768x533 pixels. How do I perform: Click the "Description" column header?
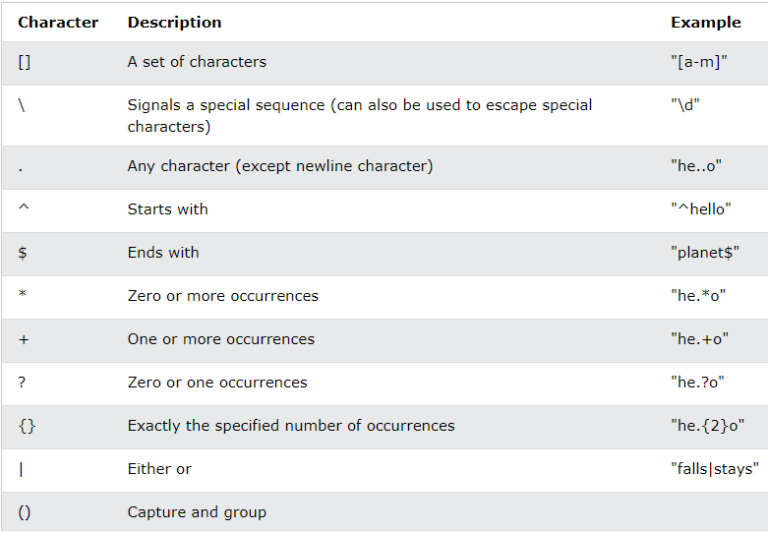coord(174,23)
